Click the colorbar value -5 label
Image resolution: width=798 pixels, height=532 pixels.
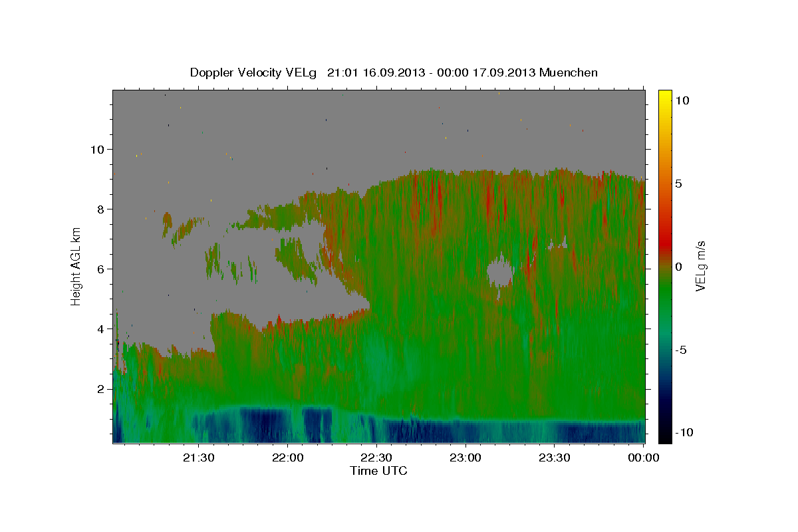tap(682, 350)
